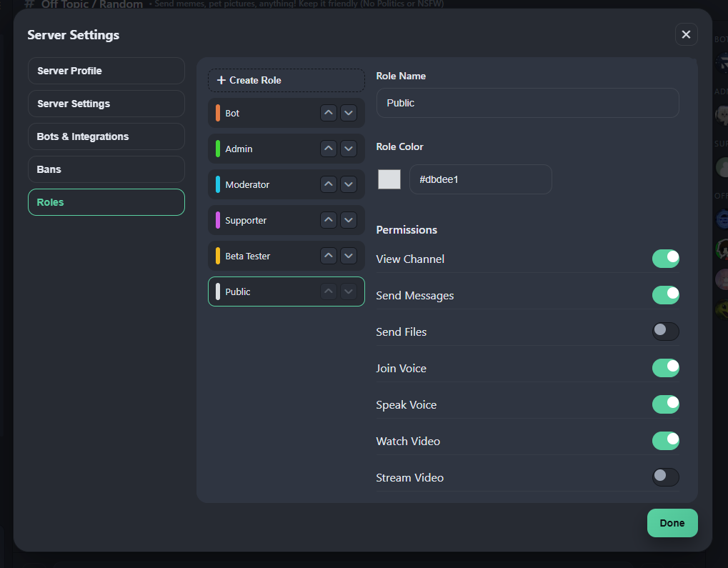
Task: Move the Bot role down
Action: point(348,113)
